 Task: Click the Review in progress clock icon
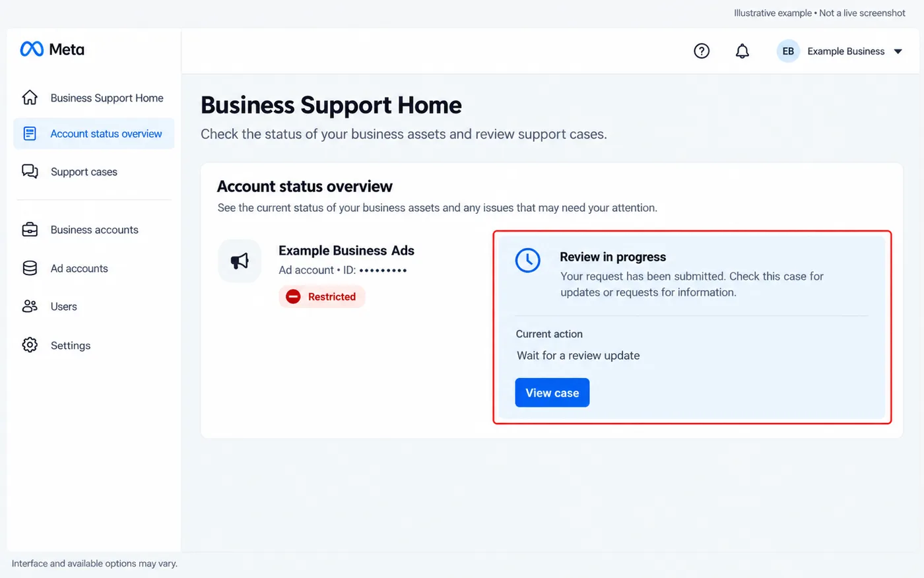[528, 260]
